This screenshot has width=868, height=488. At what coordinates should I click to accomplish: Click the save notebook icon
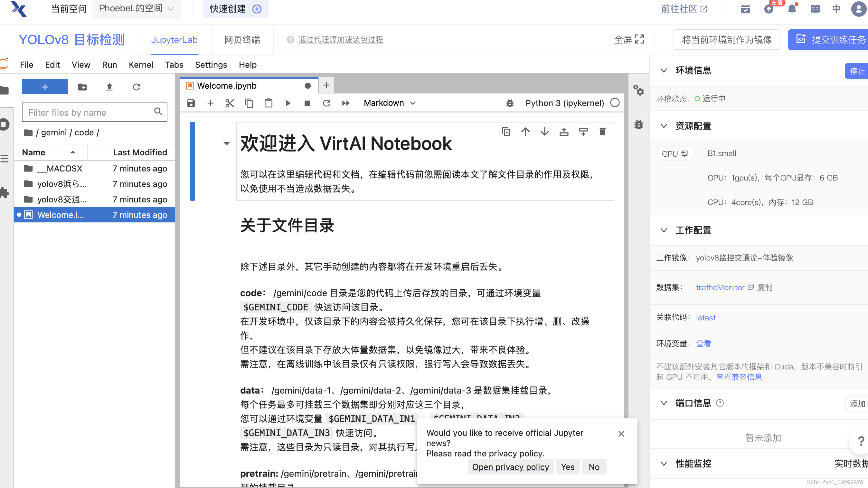(191, 103)
